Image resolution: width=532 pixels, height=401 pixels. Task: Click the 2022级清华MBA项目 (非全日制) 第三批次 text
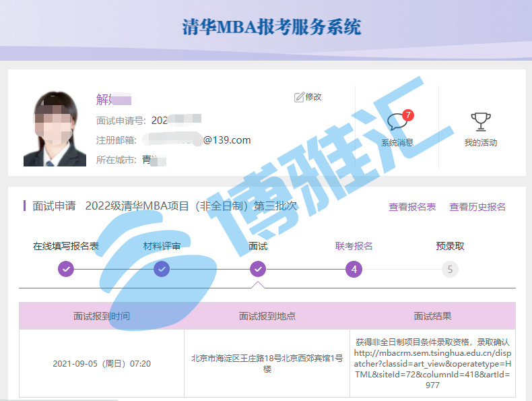191,206
